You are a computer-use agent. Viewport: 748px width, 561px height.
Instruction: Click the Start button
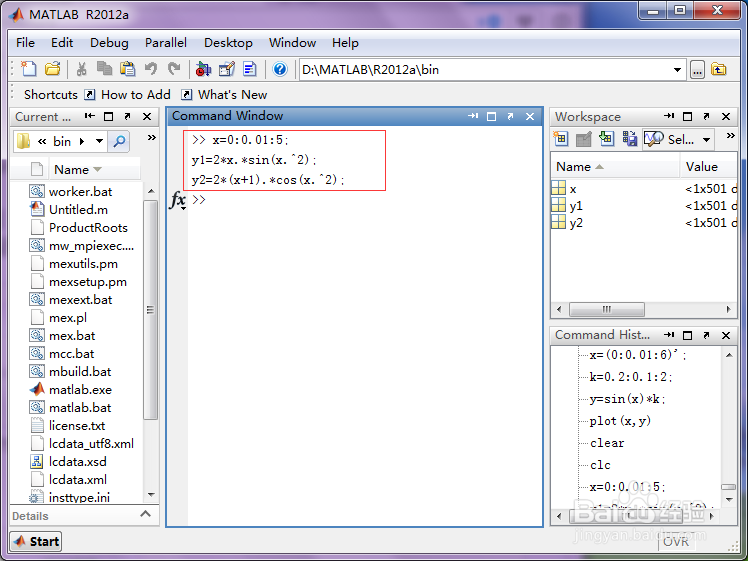tap(36, 541)
